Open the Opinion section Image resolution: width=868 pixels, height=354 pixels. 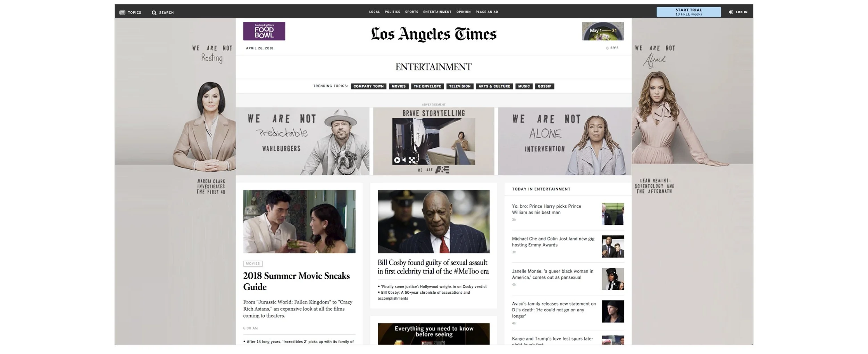tap(464, 12)
